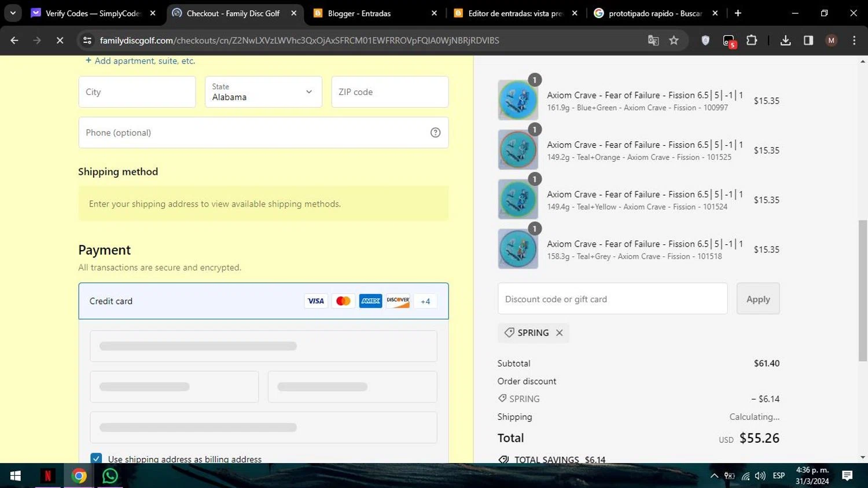868x488 pixels.
Task: Switch to Blogger - Entradas tab
Action: click(359, 13)
